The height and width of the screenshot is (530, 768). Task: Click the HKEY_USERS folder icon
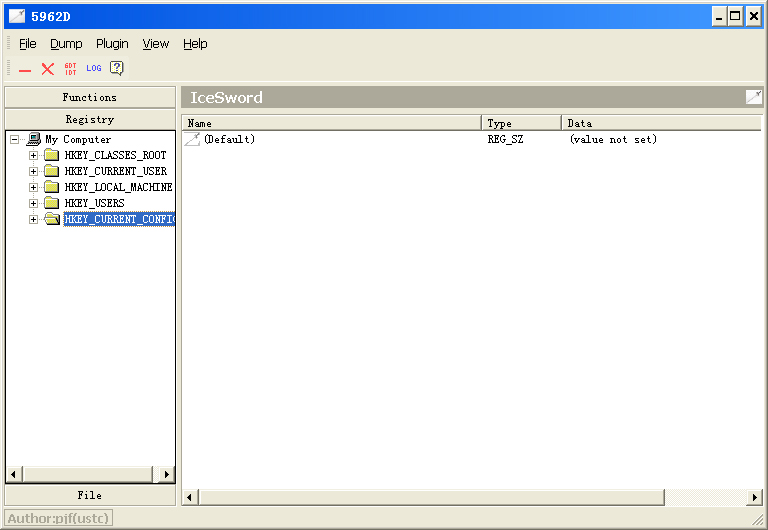[51, 203]
